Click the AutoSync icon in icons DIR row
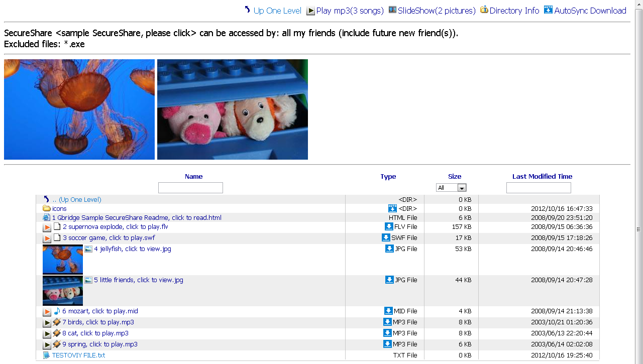Viewport: 643px width, 364px height. 392,208
